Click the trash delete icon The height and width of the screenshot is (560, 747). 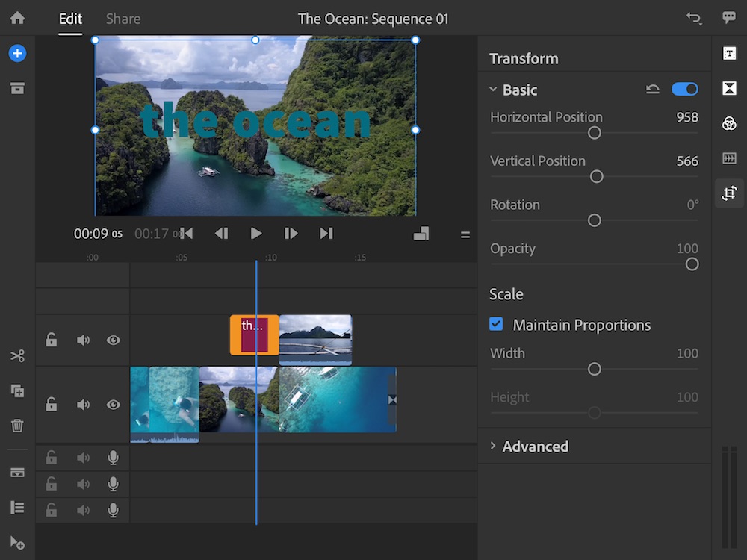17,426
